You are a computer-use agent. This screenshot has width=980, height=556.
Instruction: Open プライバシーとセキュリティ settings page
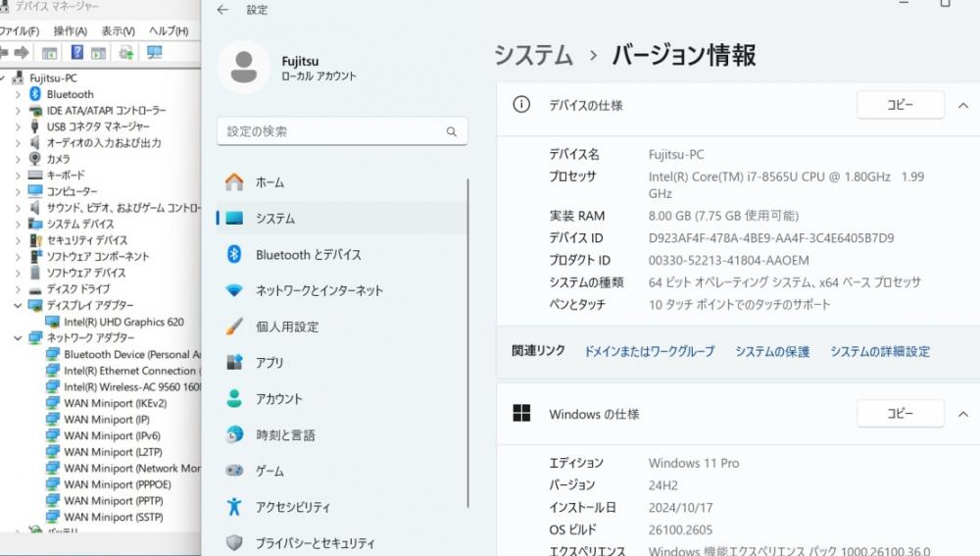click(x=342, y=543)
